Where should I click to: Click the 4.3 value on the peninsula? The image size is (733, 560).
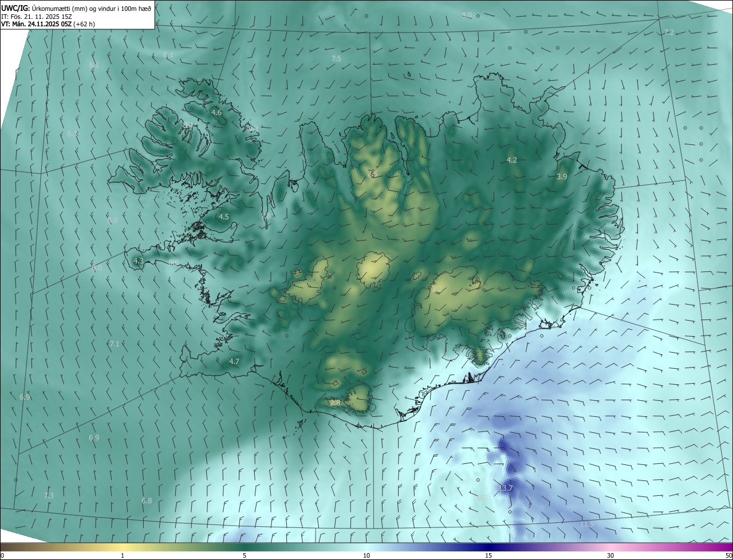click(138, 261)
